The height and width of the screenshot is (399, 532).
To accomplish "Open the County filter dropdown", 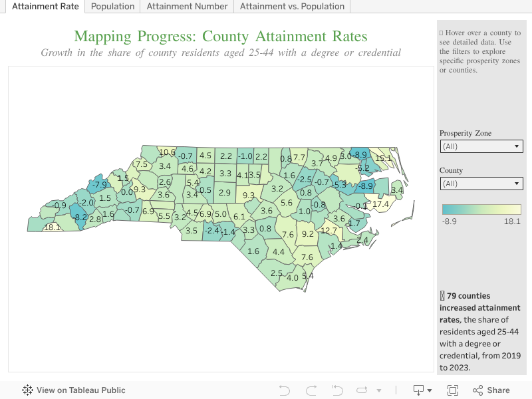I will click(x=481, y=184).
